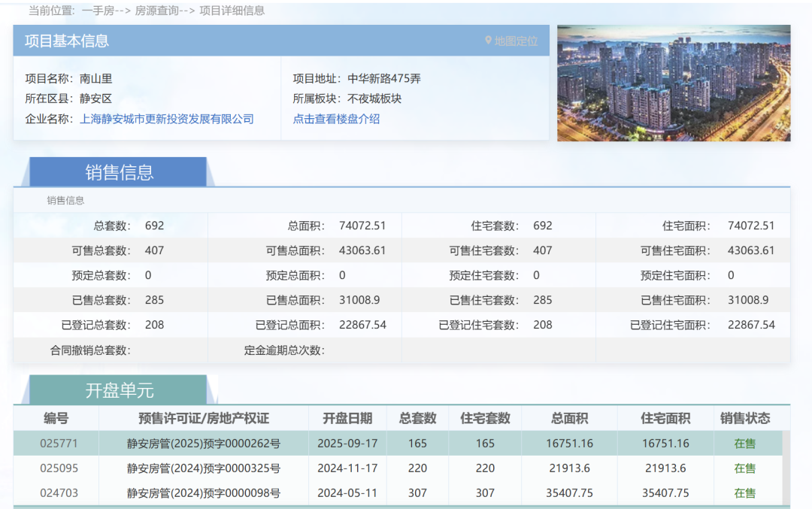Image resolution: width=812 pixels, height=509 pixels.
Task: Click the 开盘日期 column header
Action: [347, 418]
